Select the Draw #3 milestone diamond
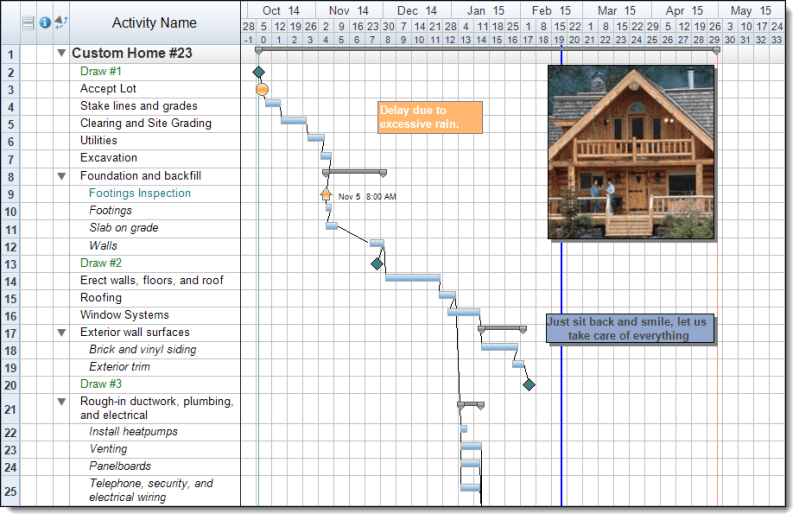Image resolution: width=799 pixels, height=520 pixels. tap(529, 385)
